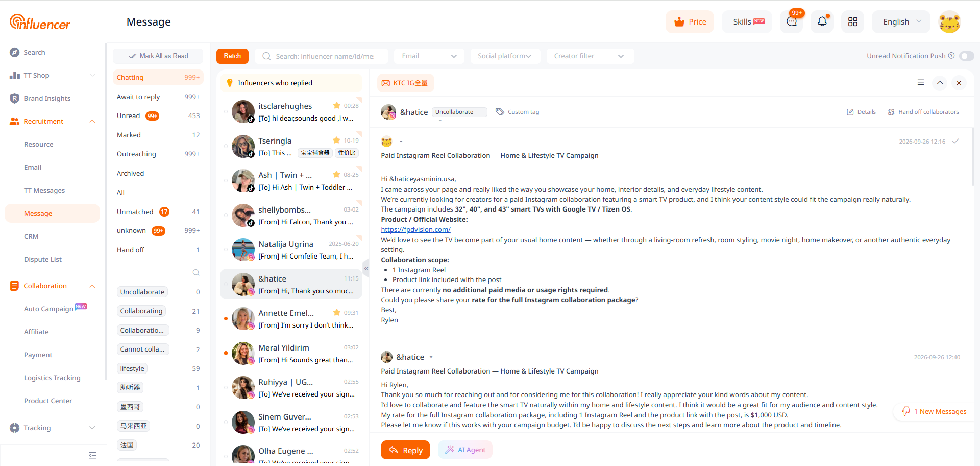Collapse the sidebar using the bottom menu icon
The image size is (980, 466).
(92, 455)
